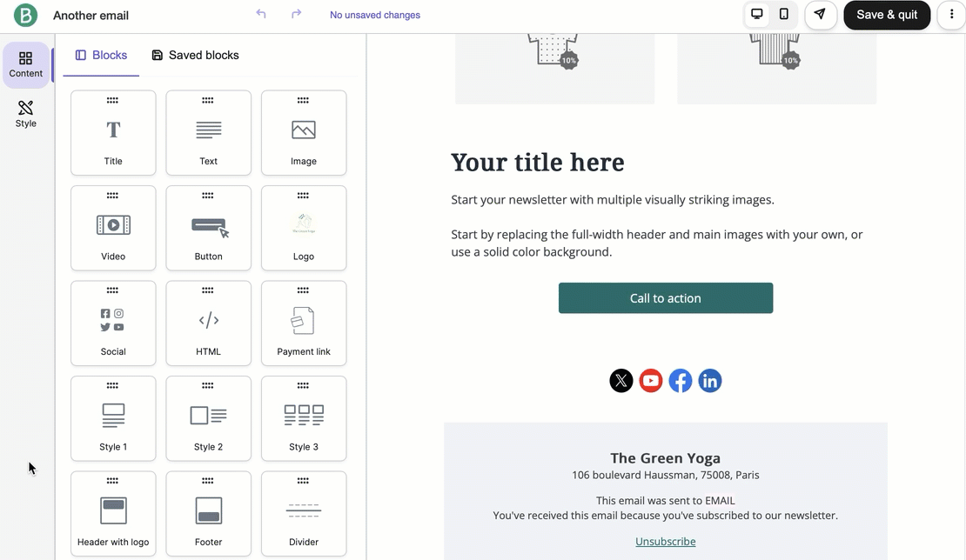Click the YouTube social icon in email
966x560 pixels.
pos(651,381)
